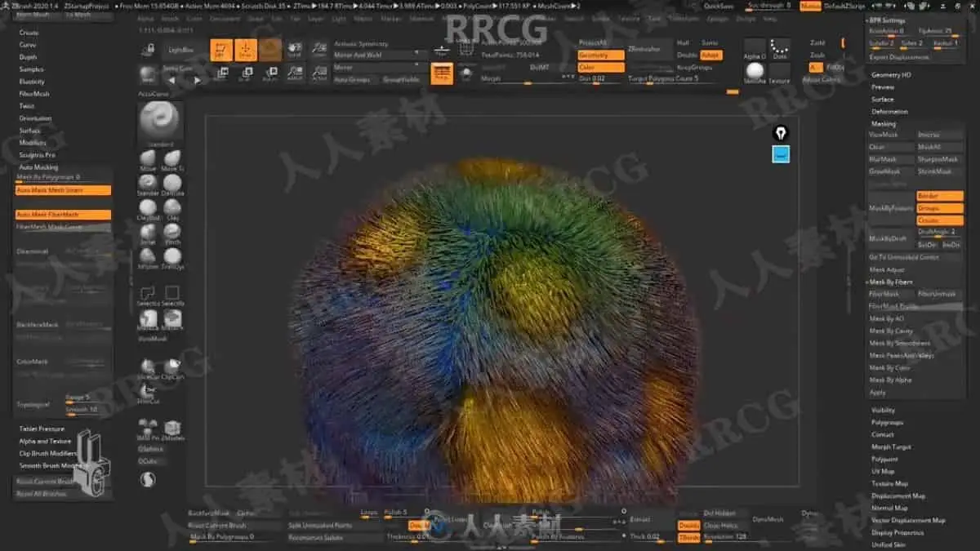This screenshot has height=551, width=980.
Task: Expand the Deformation subpalette
Action: 889,111
